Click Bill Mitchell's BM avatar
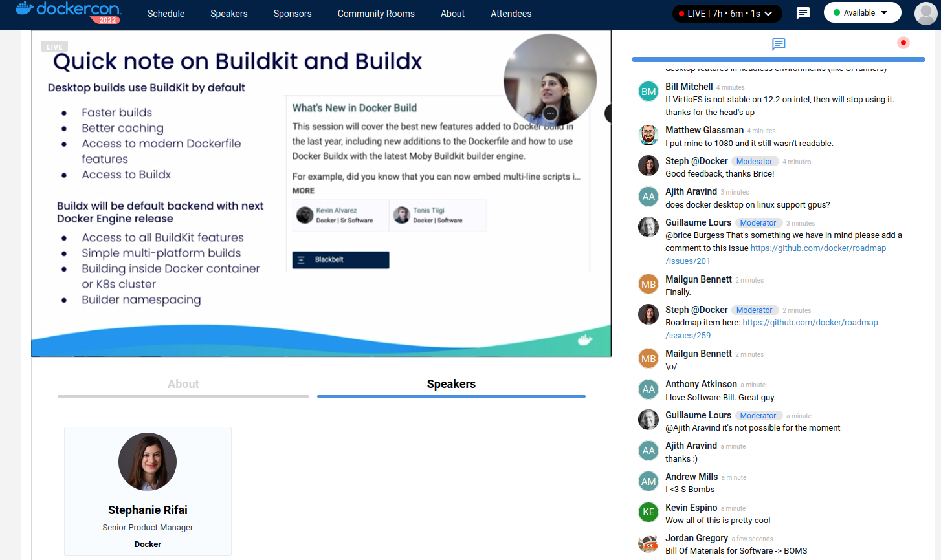Viewport: 941px width, 560px height. tap(648, 92)
